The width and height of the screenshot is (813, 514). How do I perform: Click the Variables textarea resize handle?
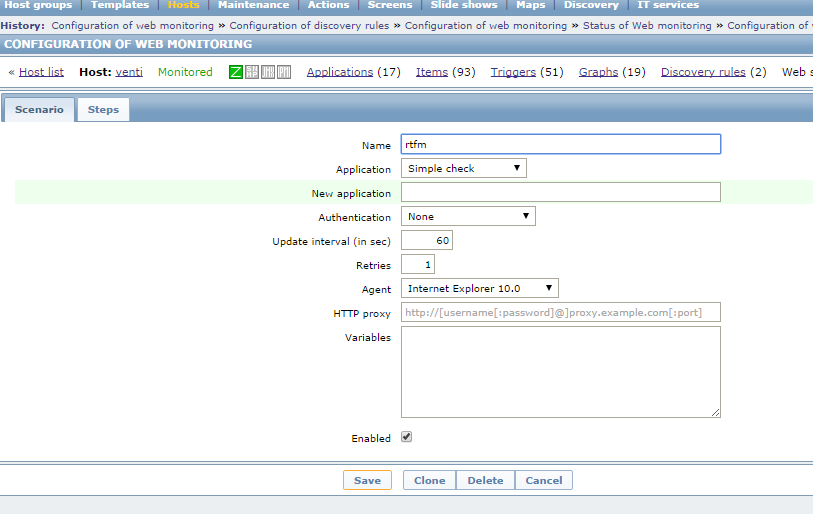pyautogui.click(x=716, y=412)
